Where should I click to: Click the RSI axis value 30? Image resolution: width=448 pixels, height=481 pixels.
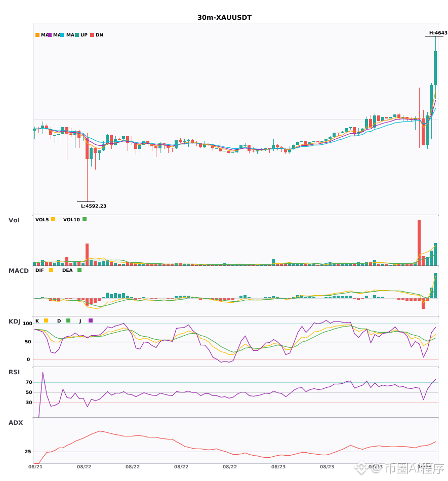tap(29, 403)
